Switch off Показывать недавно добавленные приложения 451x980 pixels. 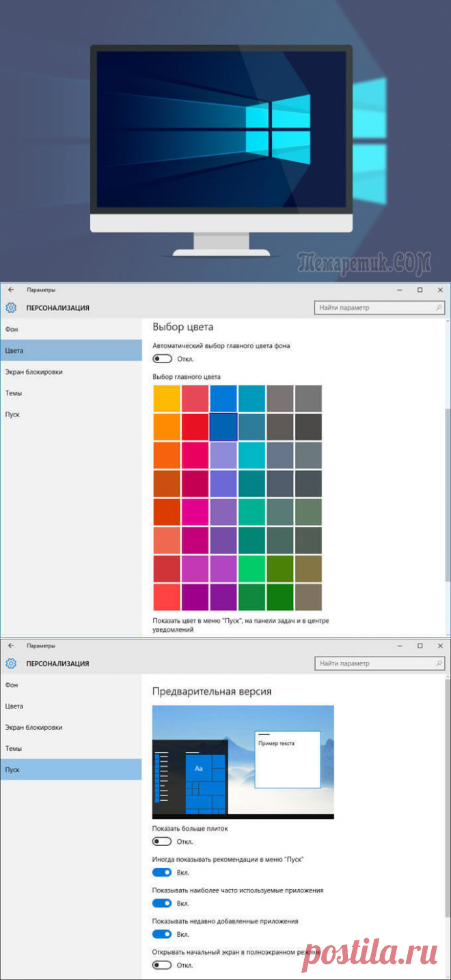click(x=162, y=934)
